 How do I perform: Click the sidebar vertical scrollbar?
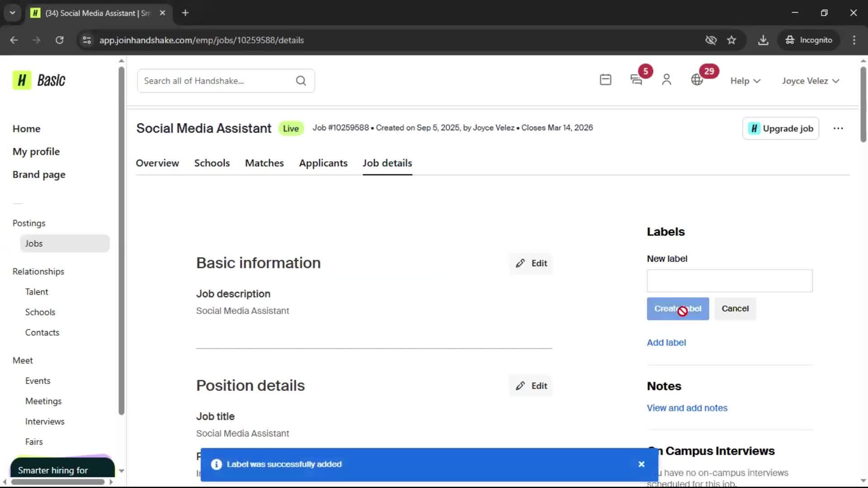[121, 241]
